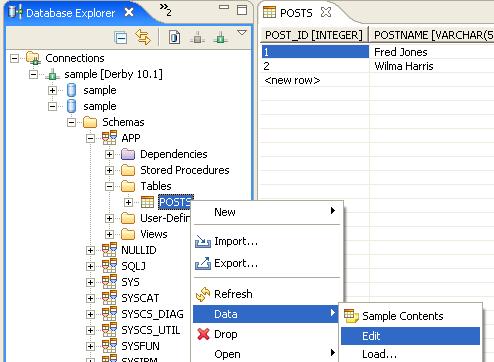Click the SYSCS_DIAG schema icon
Image resolution: width=494 pixels, height=362 pixels.
109,314
